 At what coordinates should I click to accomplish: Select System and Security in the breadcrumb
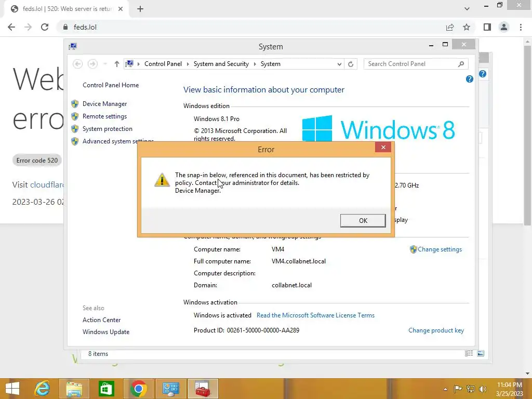point(221,64)
